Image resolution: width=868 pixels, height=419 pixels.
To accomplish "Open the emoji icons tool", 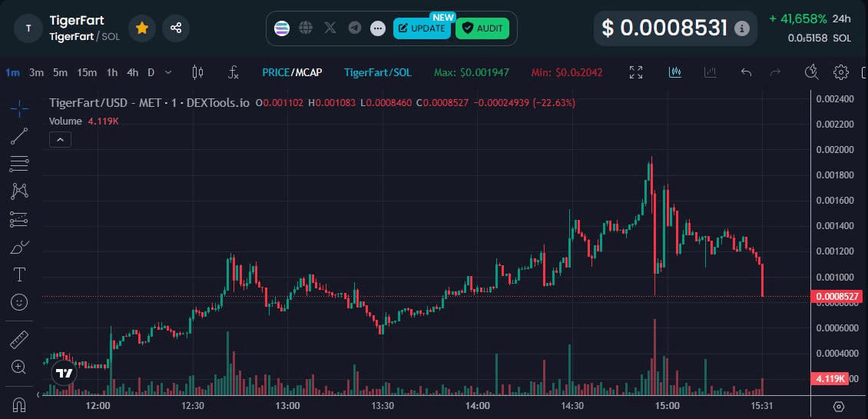I will pyautogui.click(x=19, y=303).
